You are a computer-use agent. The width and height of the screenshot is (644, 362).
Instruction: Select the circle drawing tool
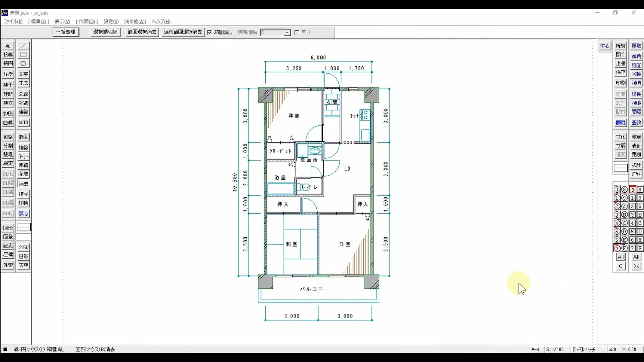click(23, 64)
